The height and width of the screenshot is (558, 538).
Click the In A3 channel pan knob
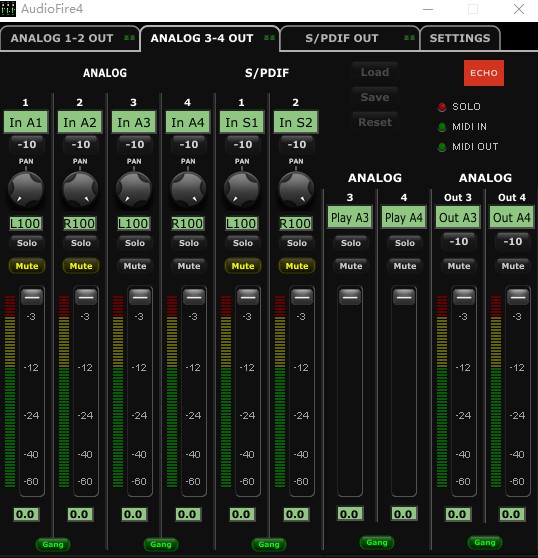(x=134, y=189)
